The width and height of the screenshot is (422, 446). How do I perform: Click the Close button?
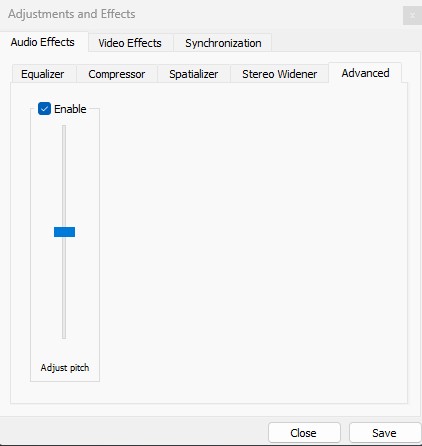click(304, 433)
